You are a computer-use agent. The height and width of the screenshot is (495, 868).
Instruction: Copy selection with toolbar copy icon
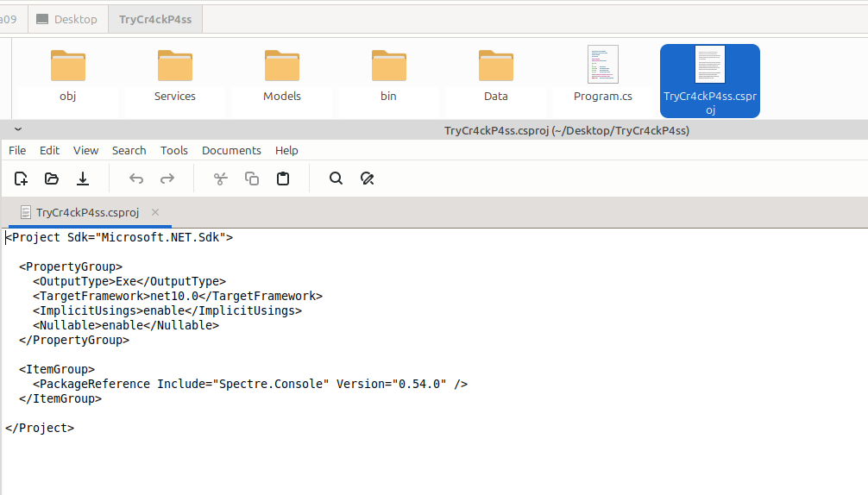[x=252, y=179]
